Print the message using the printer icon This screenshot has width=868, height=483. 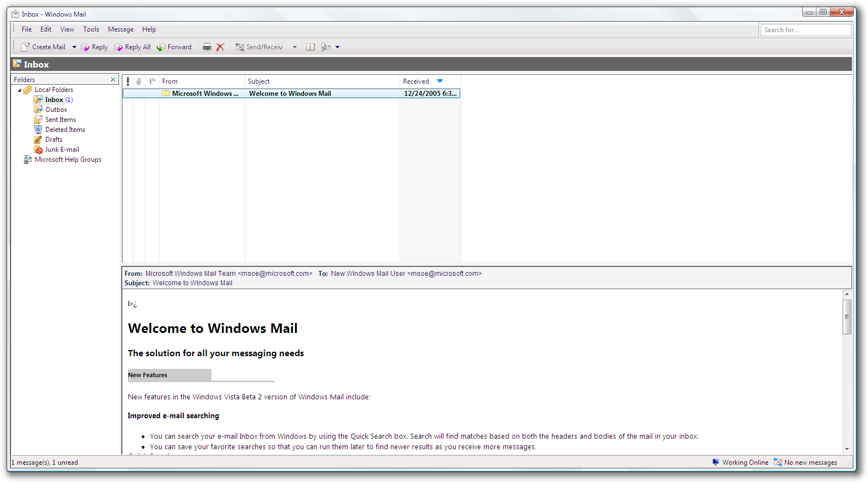[207, 47]
